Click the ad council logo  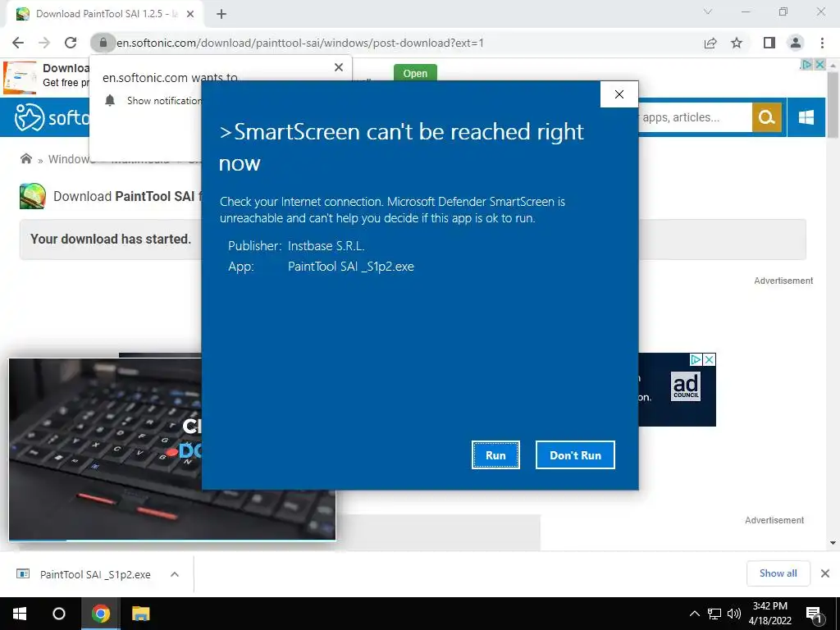(x=686, y=386)
